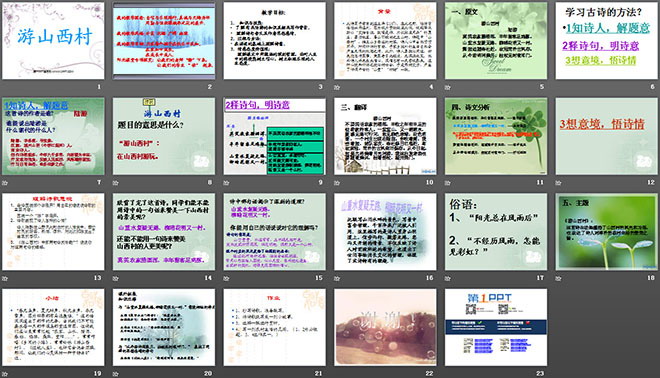660x378 pixels.
Task: Click the animation star icon under slide 7
Action: point(5,183)
